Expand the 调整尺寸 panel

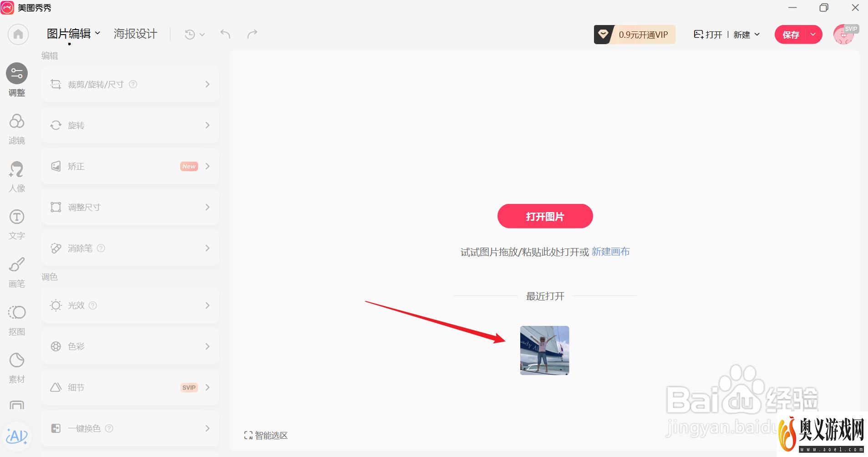click(130, 207)
